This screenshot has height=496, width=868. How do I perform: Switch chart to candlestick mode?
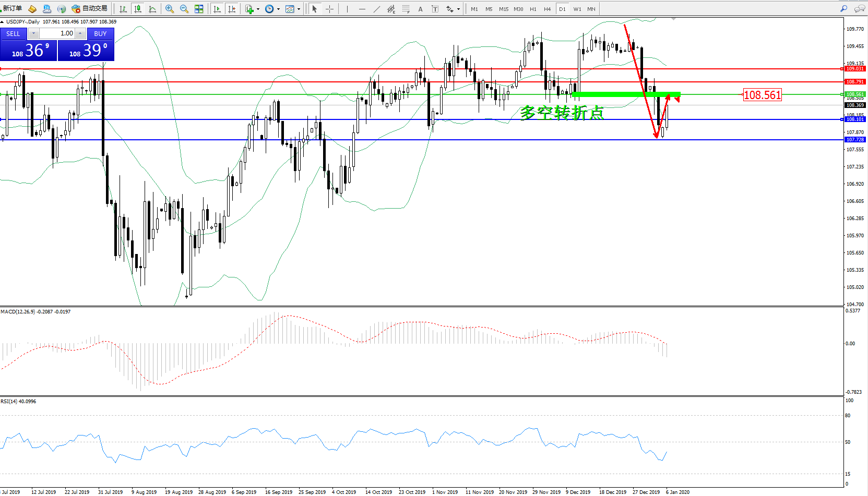(x=138, y=9)
